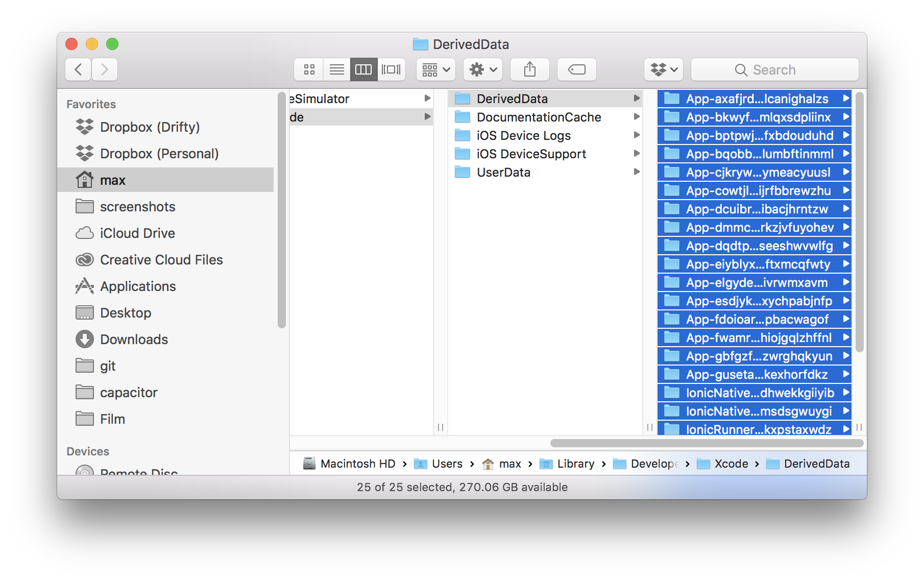Select max in the Favorites sidebar

tap(113, 180)
